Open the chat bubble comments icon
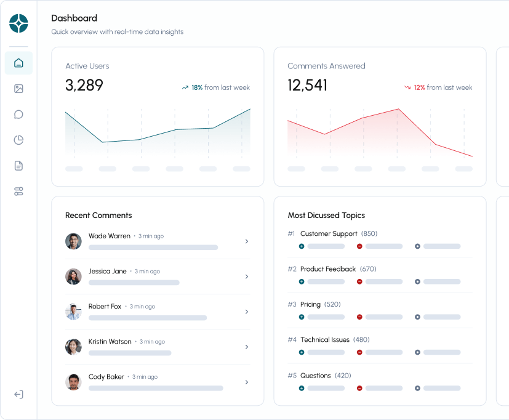The image size is (509, 420). tap(18, 115)
